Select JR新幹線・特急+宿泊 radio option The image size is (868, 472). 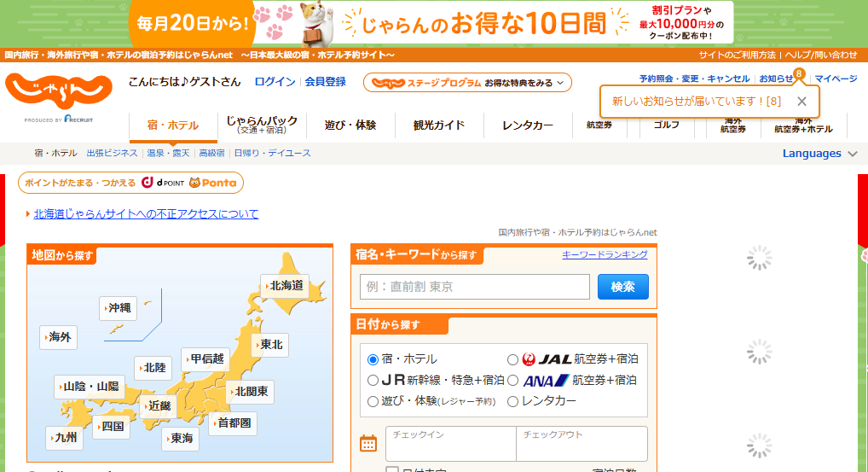373,381
